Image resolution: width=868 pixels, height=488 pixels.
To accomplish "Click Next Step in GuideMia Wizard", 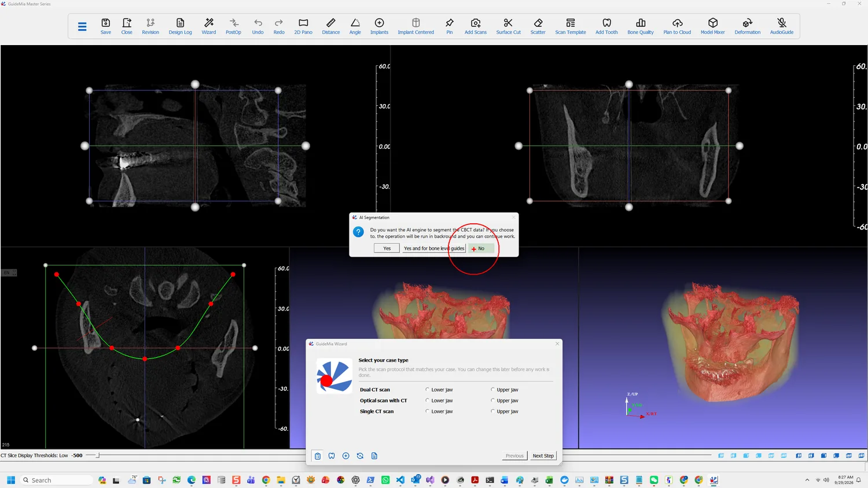I will pos(543,456).
